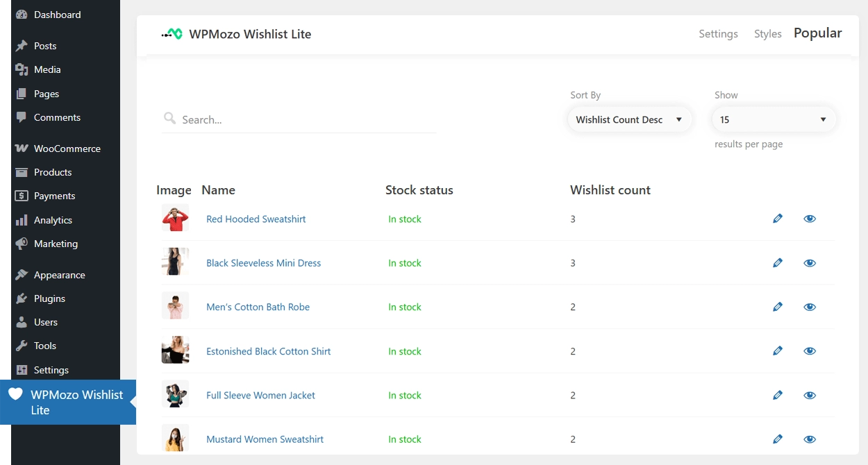Click the Tools wrench icon
The height and width of the screenshot is (465, 868).
point(22,346)
